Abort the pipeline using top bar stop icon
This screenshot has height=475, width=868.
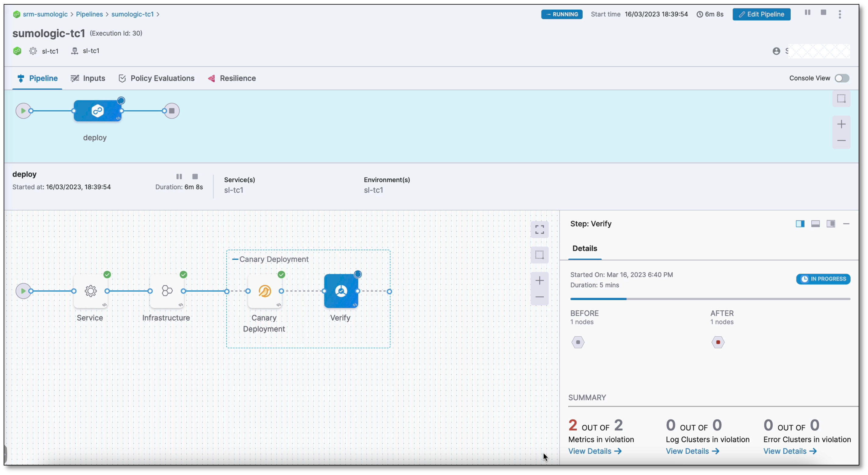pyautogui.click(x=823, y=12)
